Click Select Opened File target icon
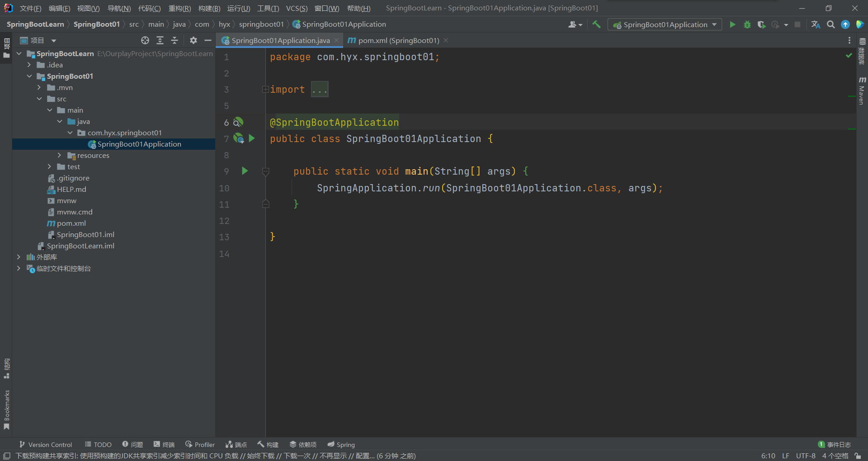868x461 pixels. tap(145, 40)
